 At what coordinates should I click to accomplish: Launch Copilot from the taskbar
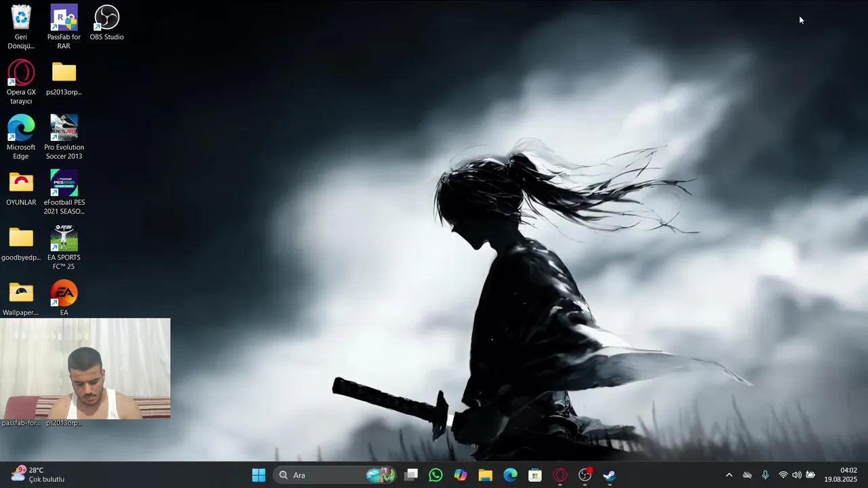(x=460, y=475)
